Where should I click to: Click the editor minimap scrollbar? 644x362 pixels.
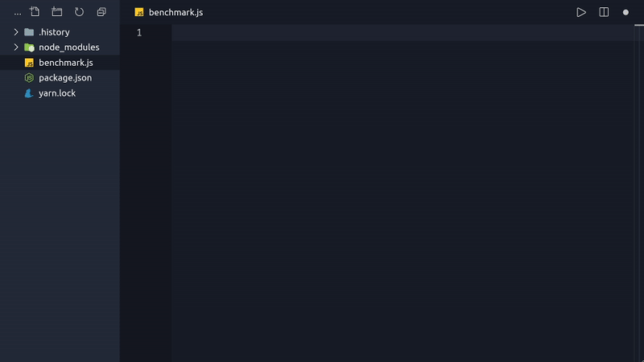pos(638,193)
